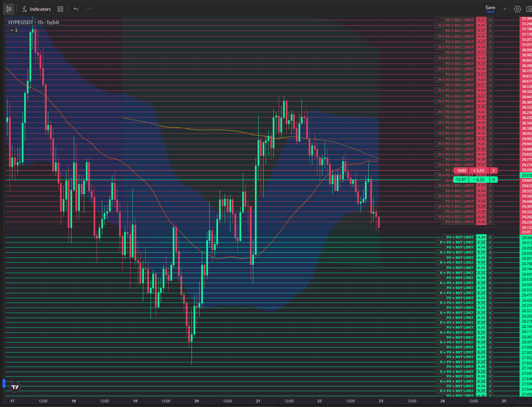Close the short position -9.03 with its X
This screenshot has height=407, width=532.
click(493, 170)
